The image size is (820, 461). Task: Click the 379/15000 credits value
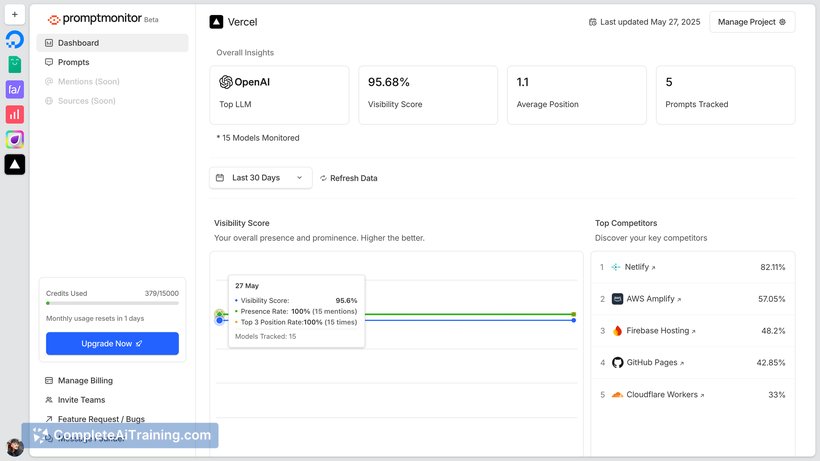click(x=162, y=293)
